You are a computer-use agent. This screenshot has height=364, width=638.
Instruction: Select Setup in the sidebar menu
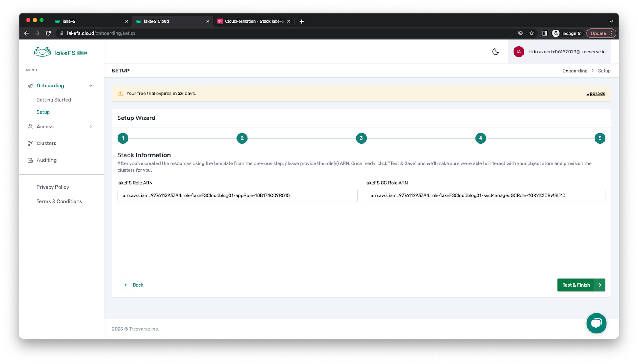pyautogui.click(x=43, y=112)
